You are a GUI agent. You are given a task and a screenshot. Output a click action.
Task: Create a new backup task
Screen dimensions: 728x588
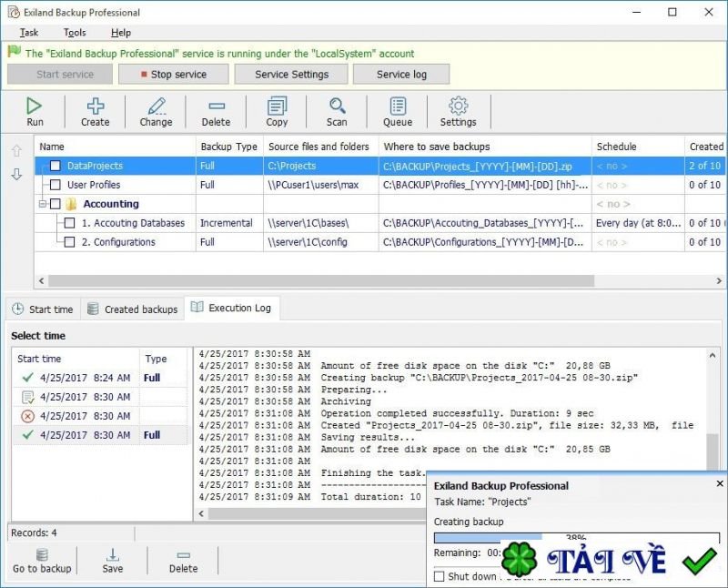pos(96,111)
